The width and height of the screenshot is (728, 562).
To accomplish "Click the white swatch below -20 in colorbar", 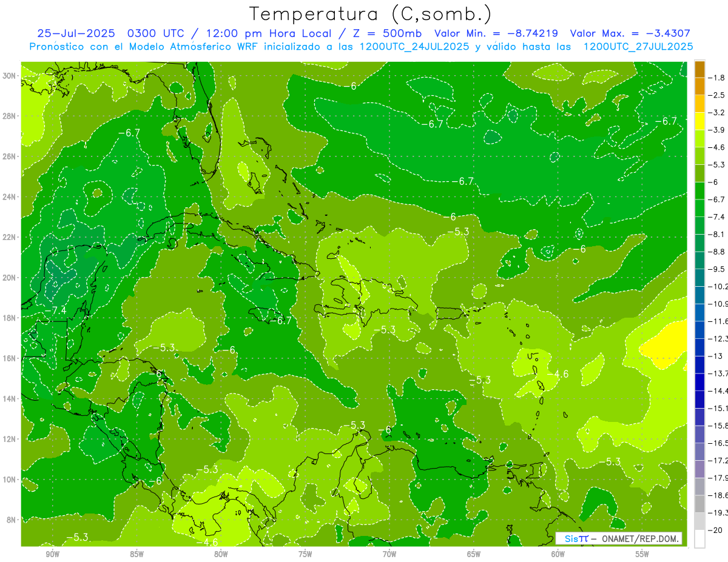I will (x=699, y=538).
